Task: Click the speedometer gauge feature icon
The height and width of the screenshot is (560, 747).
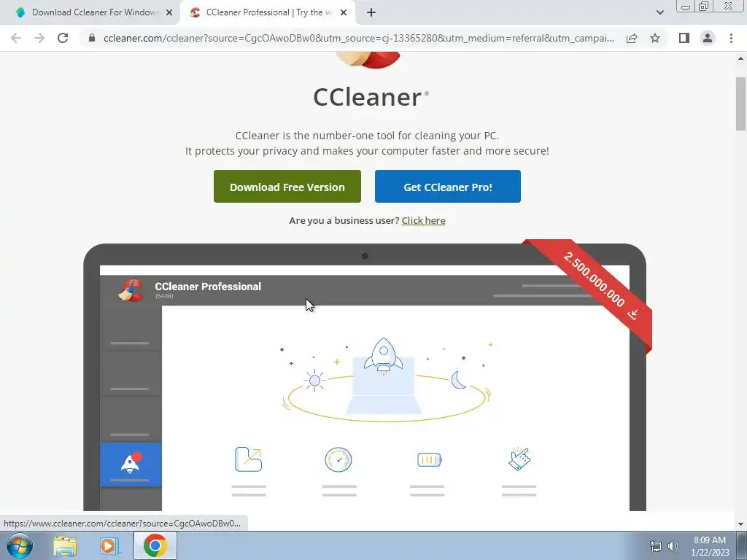Action: 338,459
